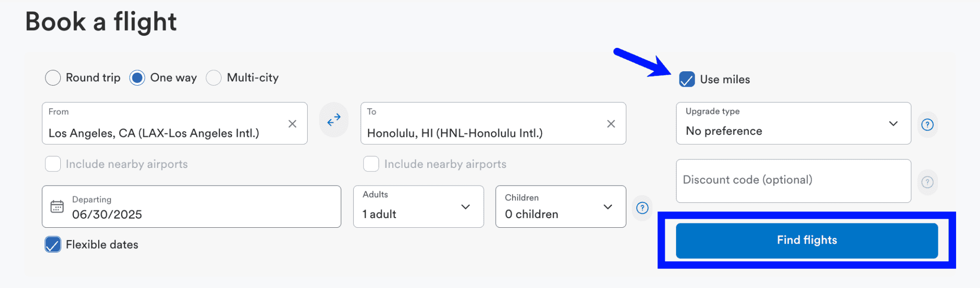The height and width of the screenshot is (288, 980).
Task: Expand the Upgrade type dropdown
Action: (793, 123)
